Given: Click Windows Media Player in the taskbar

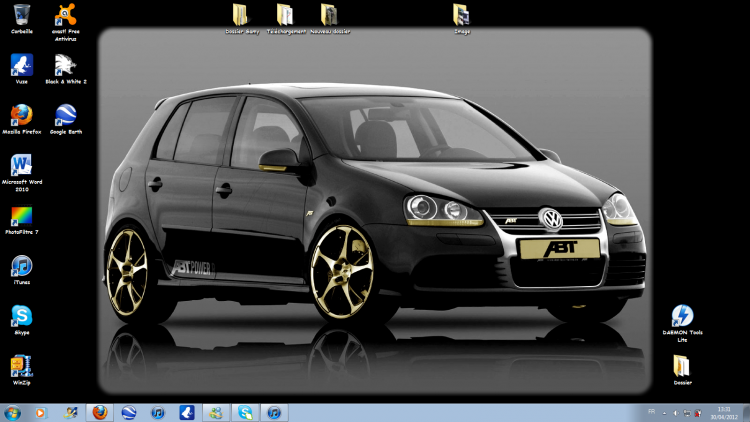Looking at the screenshot, I should pos(41,412).
